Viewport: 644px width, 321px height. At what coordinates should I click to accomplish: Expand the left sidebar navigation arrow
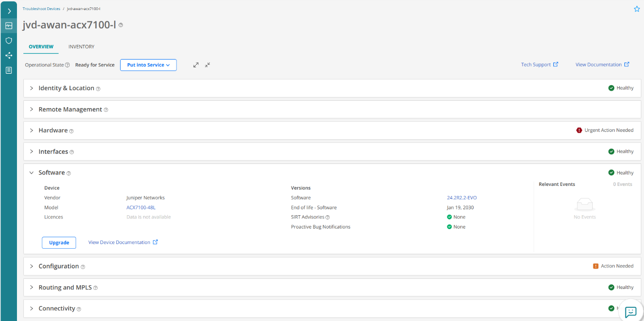click(x=9, y=11)
